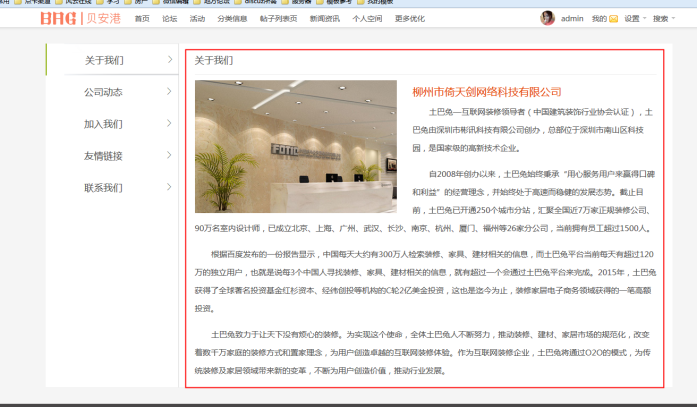The image size is (697, 407).
Task: Select 友情链接 in the left sidebar
Action: 103,156
